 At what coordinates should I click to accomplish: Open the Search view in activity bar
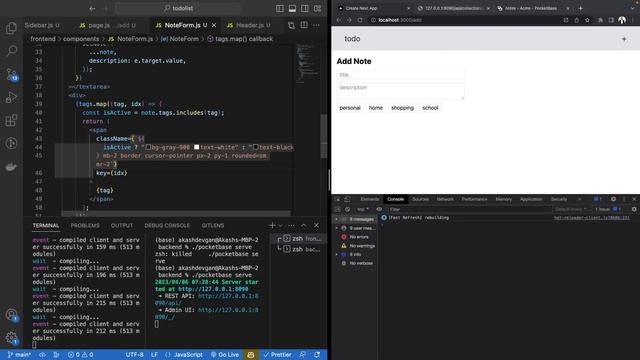pyautogui.click(x=11, y=51)
